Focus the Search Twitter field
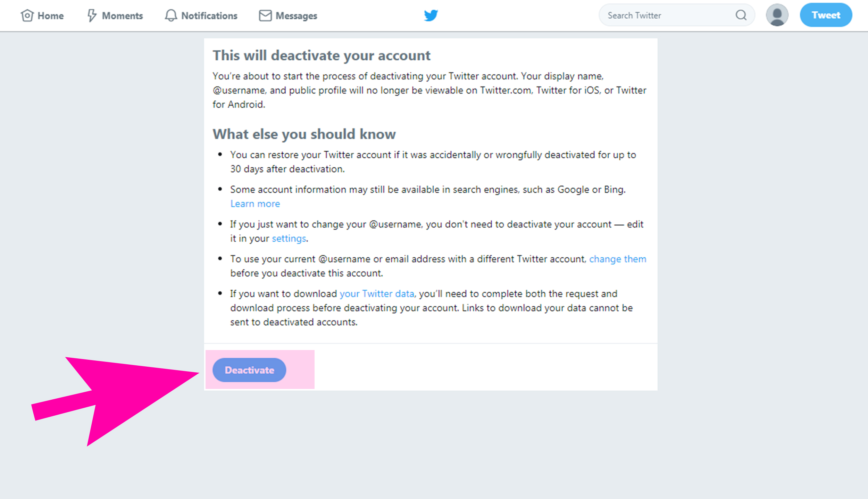Screen dimensions: 868x499 click(x=667, y=16)
